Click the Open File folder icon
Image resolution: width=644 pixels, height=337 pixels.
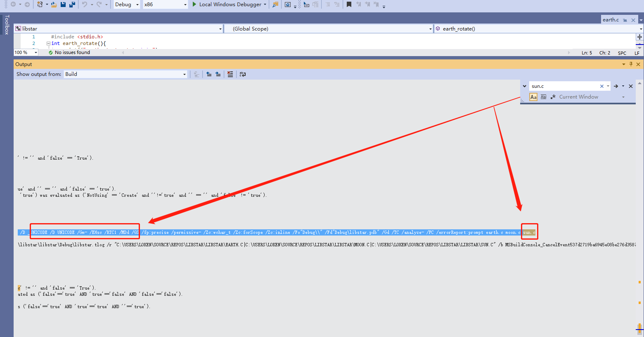[x=54, y=5]
